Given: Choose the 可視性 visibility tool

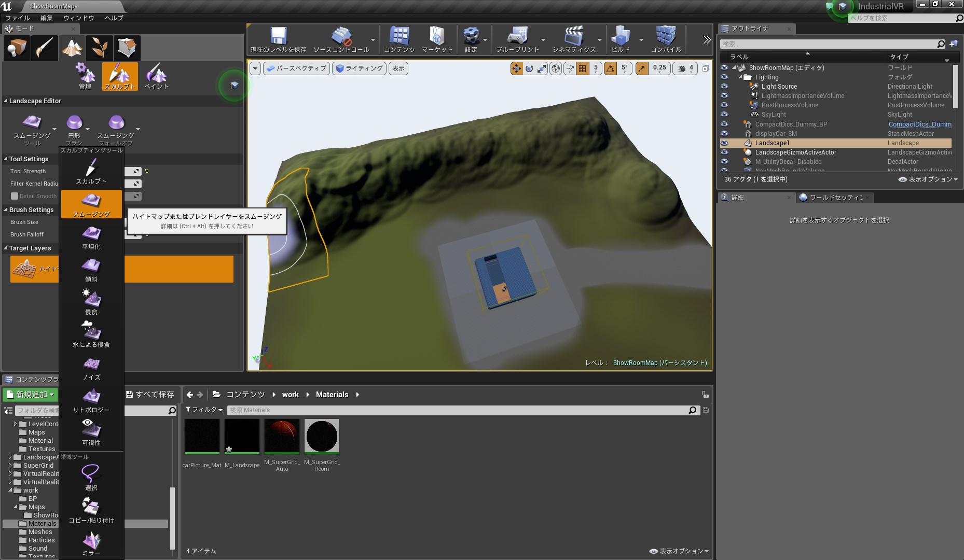Looking at the screenshot, I should [91, 433].
